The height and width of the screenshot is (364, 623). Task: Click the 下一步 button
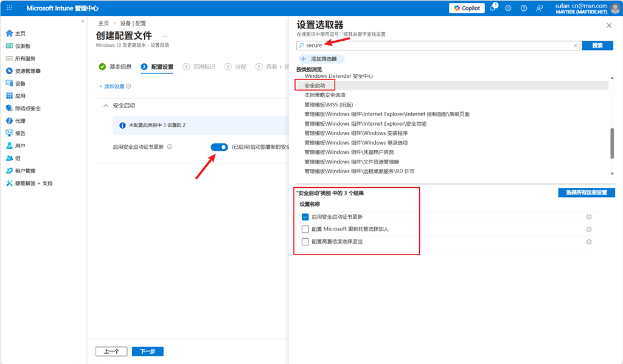tap(148, 351)
